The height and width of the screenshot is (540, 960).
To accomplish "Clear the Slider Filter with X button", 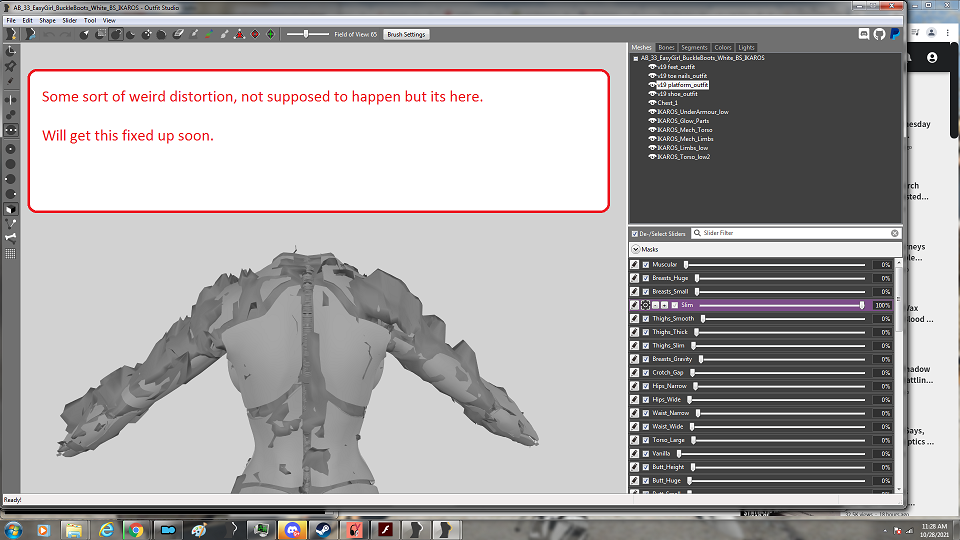I will pos(894,233).
